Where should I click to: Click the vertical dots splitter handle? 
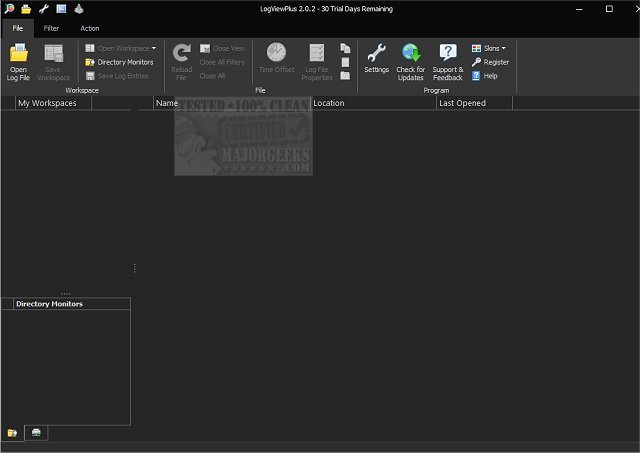tap(135, 268)
